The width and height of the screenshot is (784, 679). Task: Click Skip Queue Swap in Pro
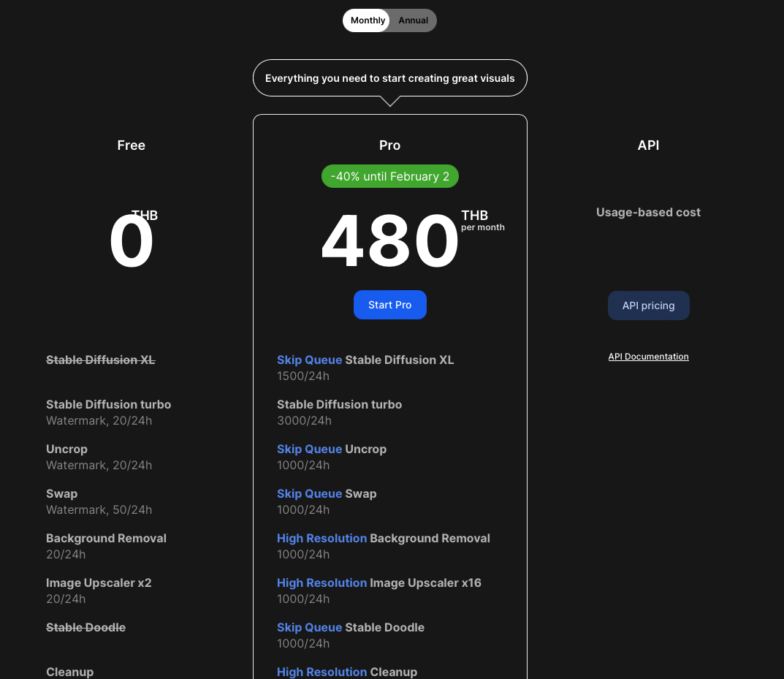tap(326, 493)
